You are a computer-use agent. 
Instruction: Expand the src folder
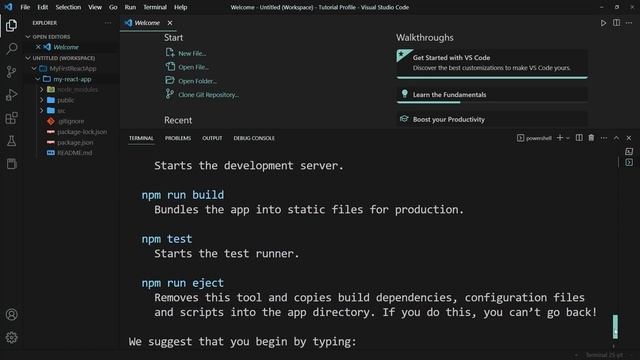[x=42, y=111]
